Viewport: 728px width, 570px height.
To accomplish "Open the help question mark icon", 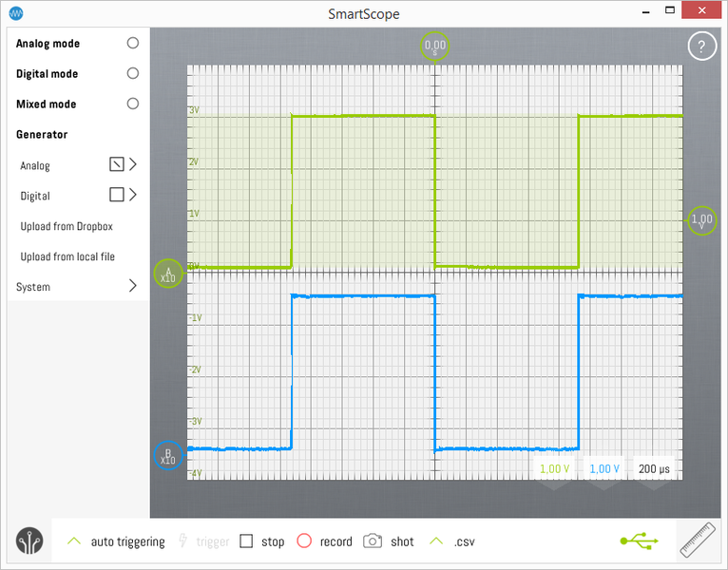I will click(701, 46).
